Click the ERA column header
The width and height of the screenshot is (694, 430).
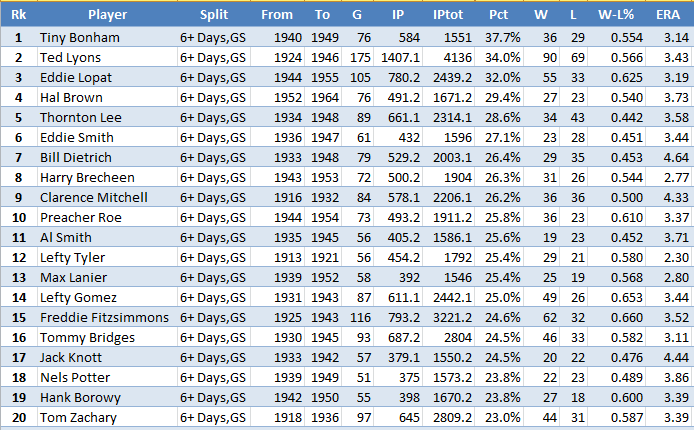(x=671, y=15)
